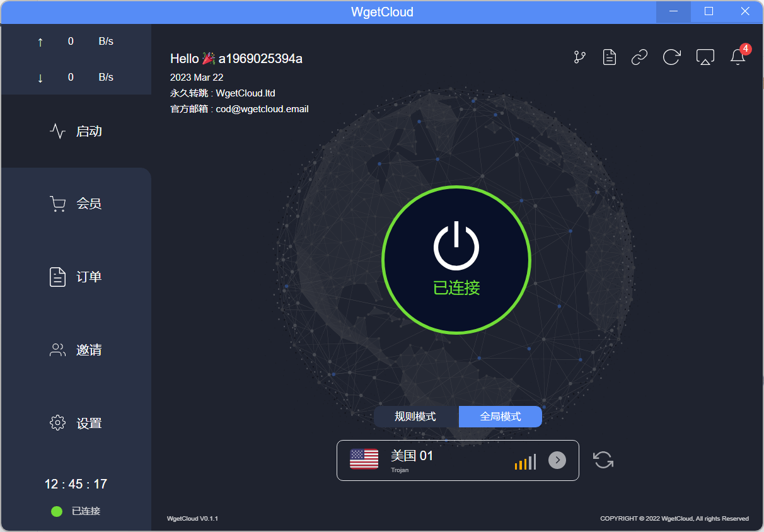This screenshot has width=764, height=532.
Task: Open the 订单 orders page
Action: 76,277
